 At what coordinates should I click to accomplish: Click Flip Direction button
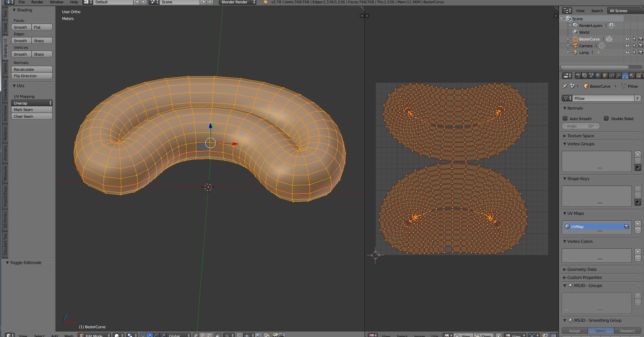point(32,76)
